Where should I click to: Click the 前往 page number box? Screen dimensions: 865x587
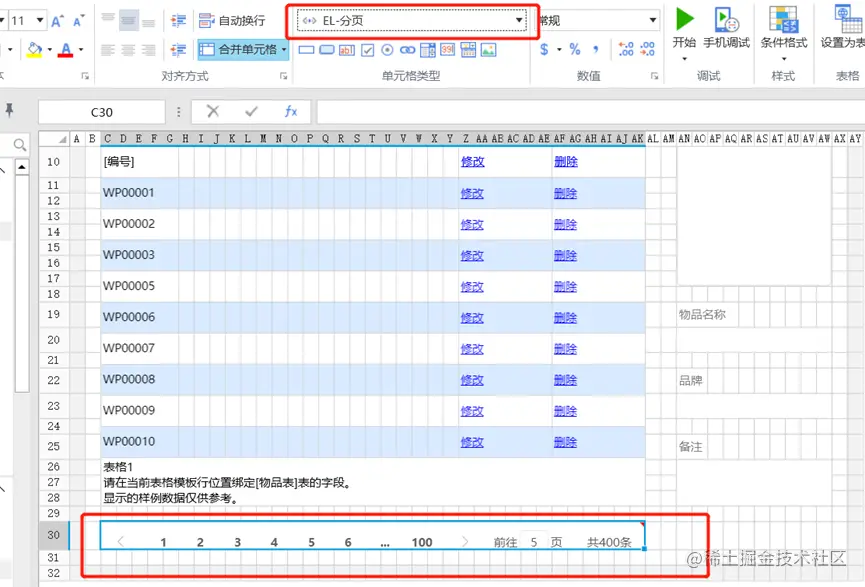tap(534, 542)
